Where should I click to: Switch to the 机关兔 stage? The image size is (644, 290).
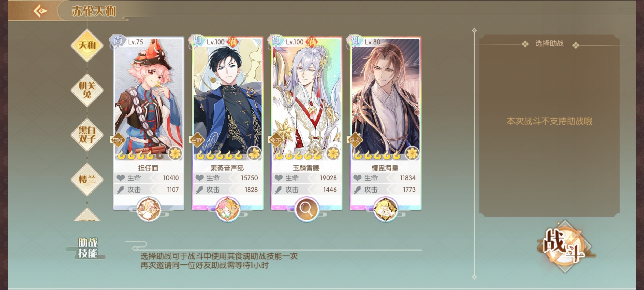pos(87,90)
